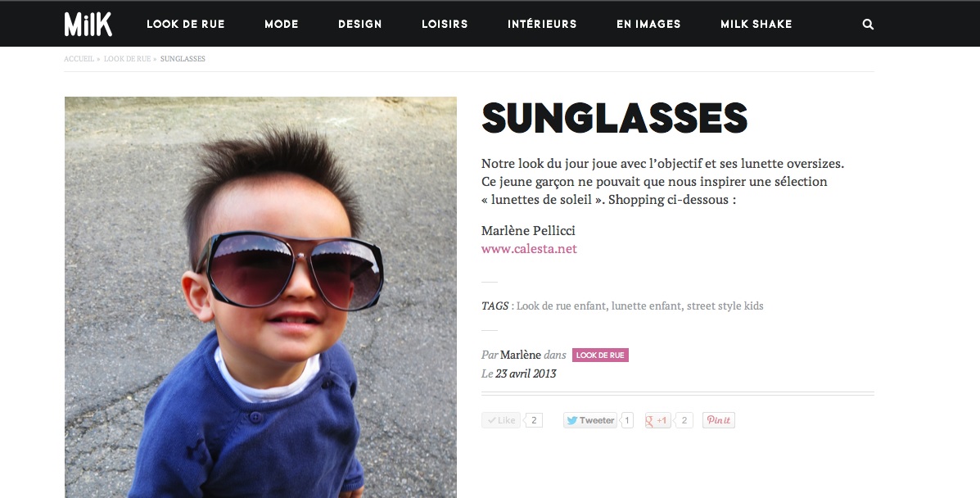Click the Milk logo
Viewport: 980px width, 498px height.
pyautogui.click(x=88, y=24)
